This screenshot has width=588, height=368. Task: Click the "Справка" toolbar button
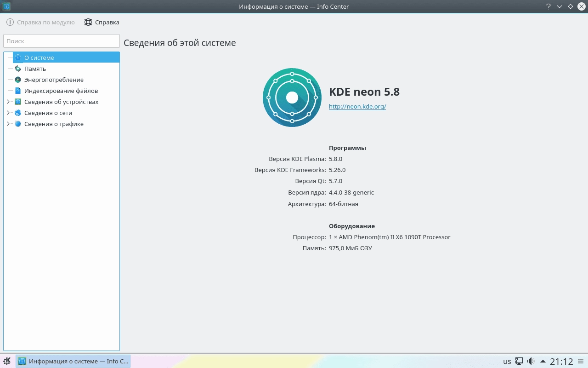click(102, 22)
